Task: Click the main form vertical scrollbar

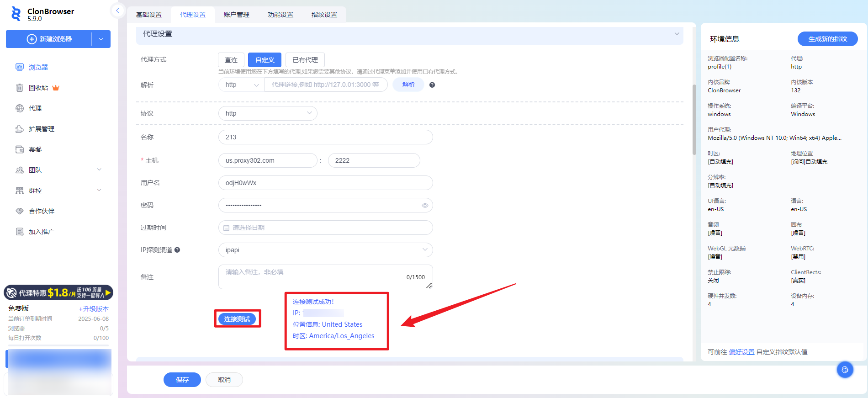Action: click(x=694, y=120)
